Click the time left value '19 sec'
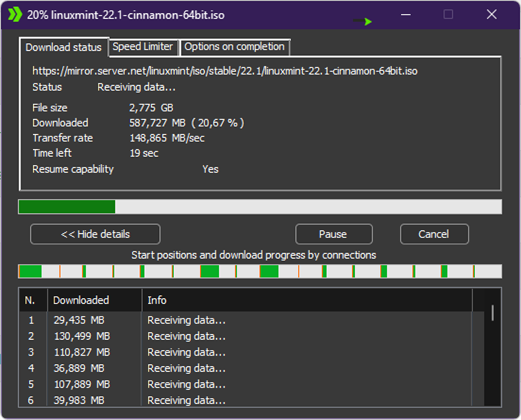521x420 pixels. pos(144,153)
